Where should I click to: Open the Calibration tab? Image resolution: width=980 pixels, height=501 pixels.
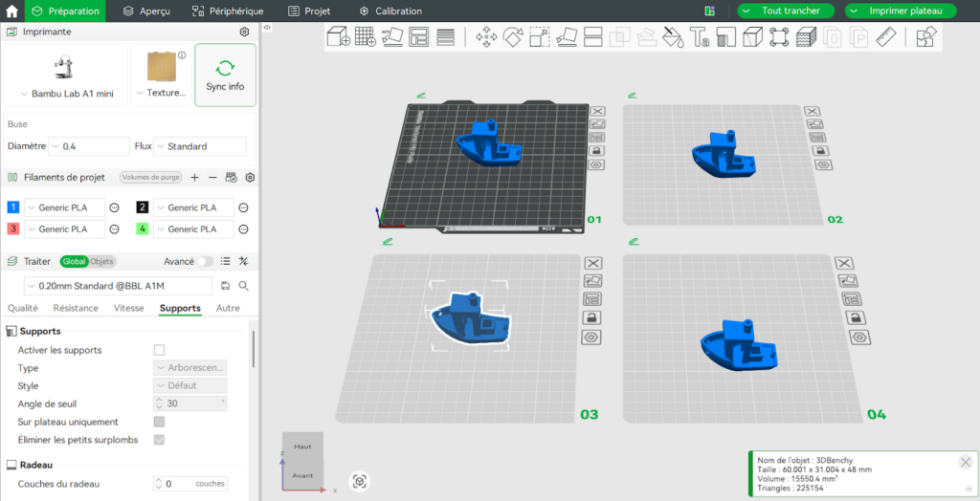click(390, 11)
